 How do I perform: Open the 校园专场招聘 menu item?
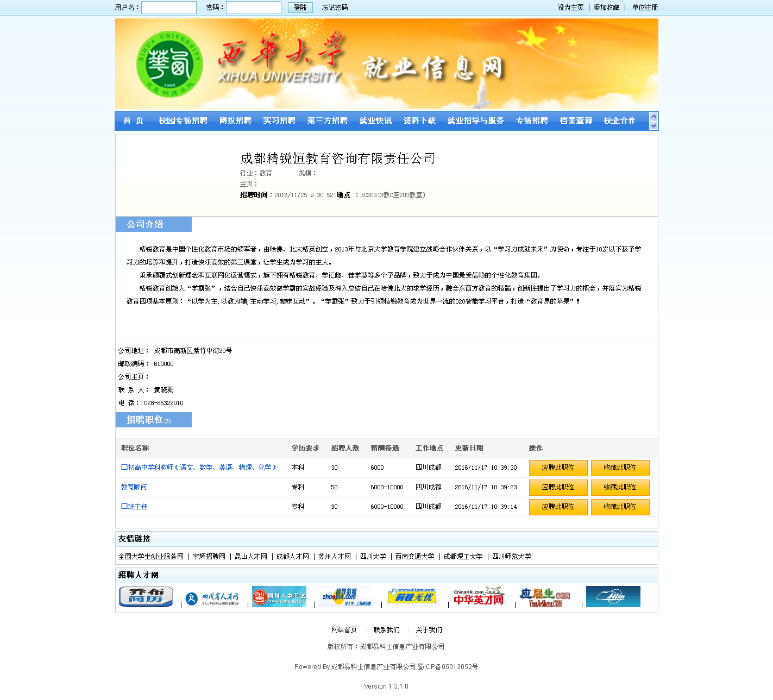pyautogui.click(x=183, y=121)
